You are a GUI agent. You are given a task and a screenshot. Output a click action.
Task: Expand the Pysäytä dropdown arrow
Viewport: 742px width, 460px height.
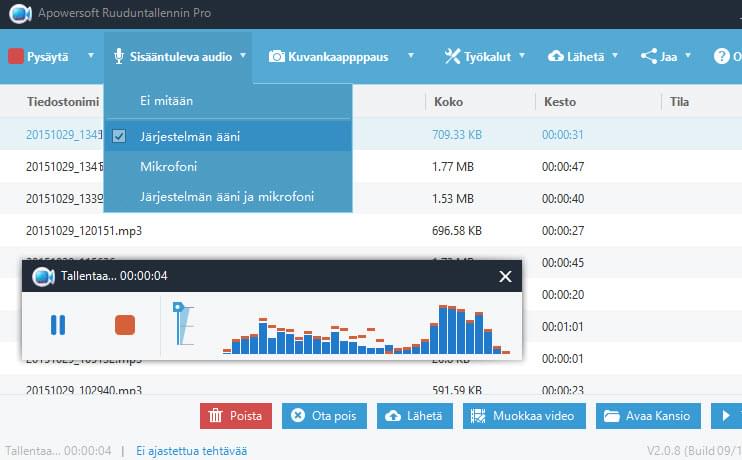coord(88,57)
